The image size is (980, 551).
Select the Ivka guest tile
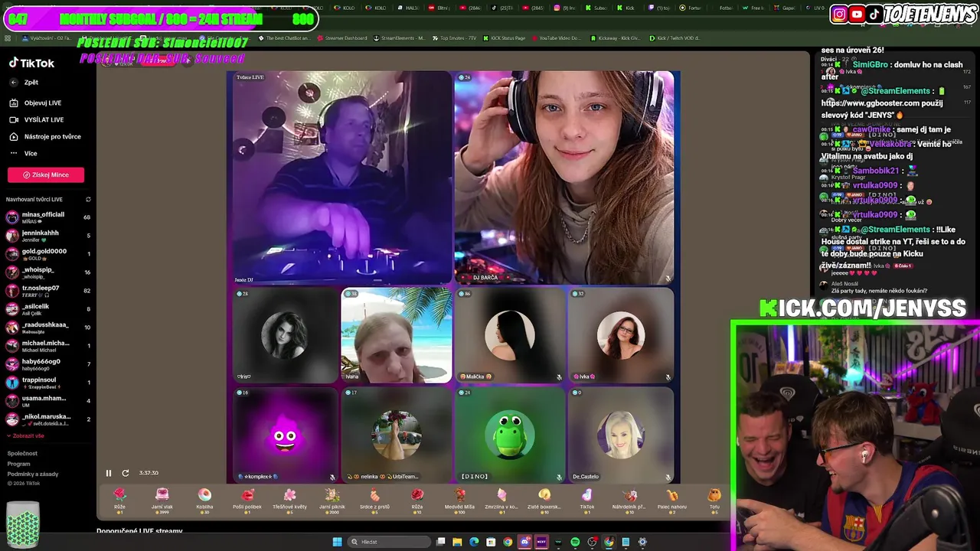(x=621, y=335)
